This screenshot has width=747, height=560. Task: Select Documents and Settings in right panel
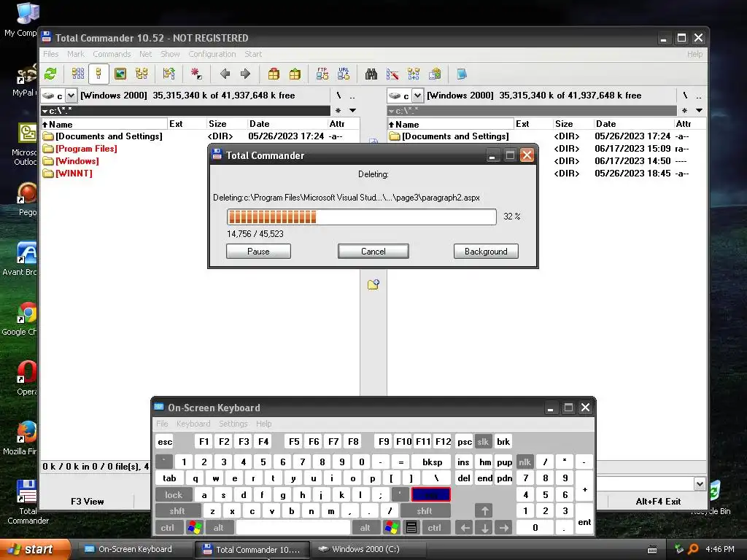pos(455,136)
